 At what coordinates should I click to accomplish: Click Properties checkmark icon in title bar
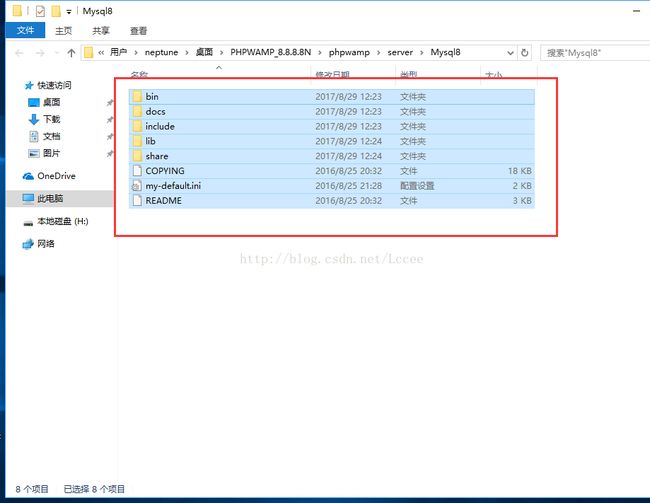point(40,11)
